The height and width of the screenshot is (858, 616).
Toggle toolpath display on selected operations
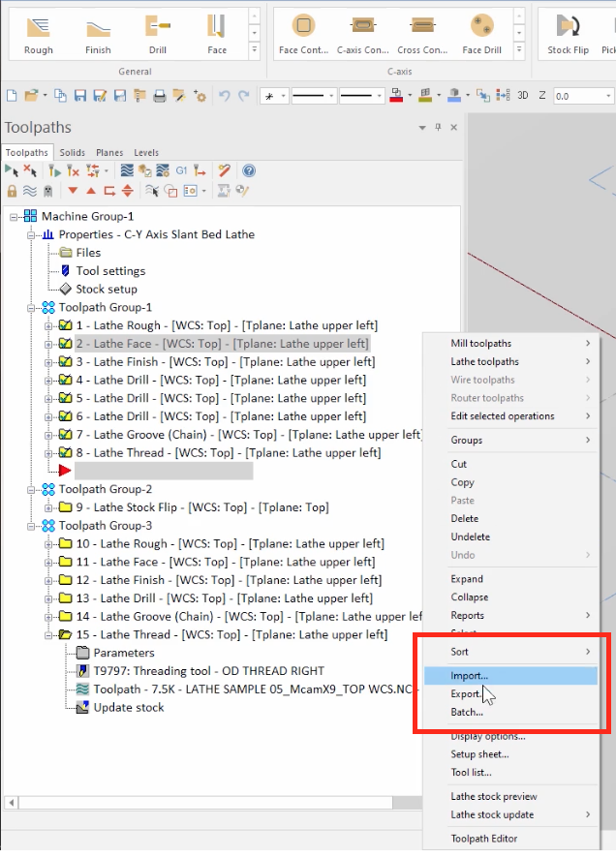[30, 191]
